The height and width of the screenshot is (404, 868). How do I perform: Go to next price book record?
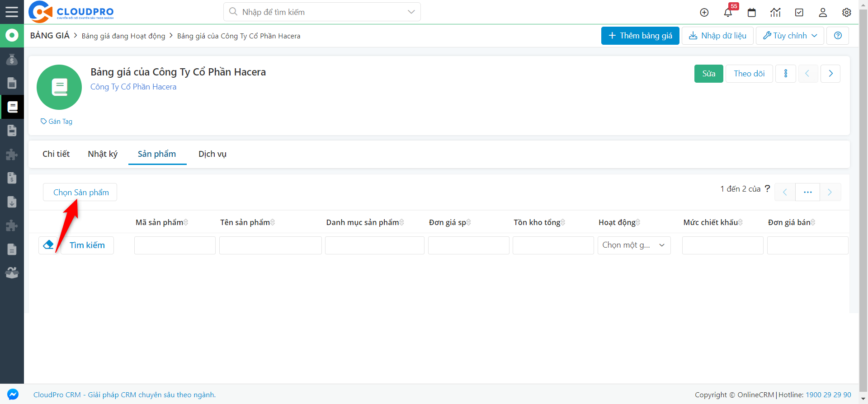click(830, 74)
